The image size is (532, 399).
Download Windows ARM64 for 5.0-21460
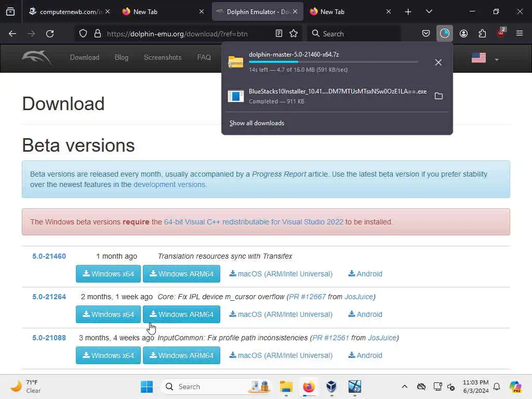pos(181,274)
